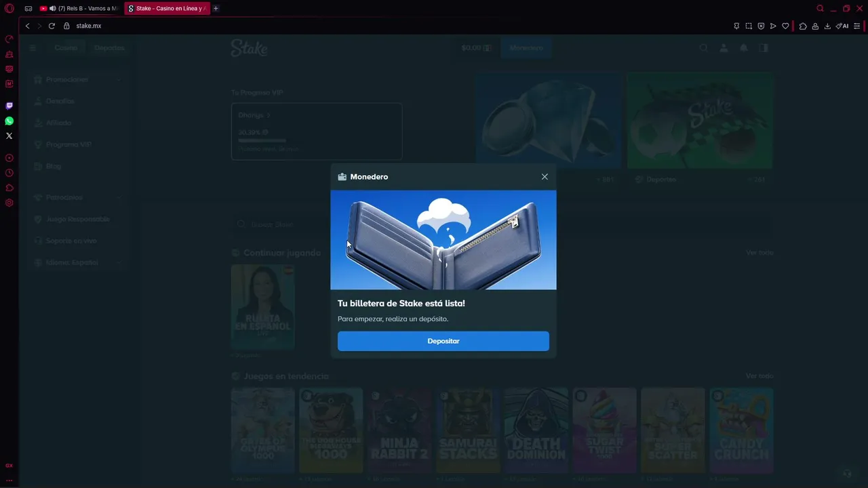868x488 pixels.
Task: Open the Player icon in sidebar
Action: (x=9, y=158)
